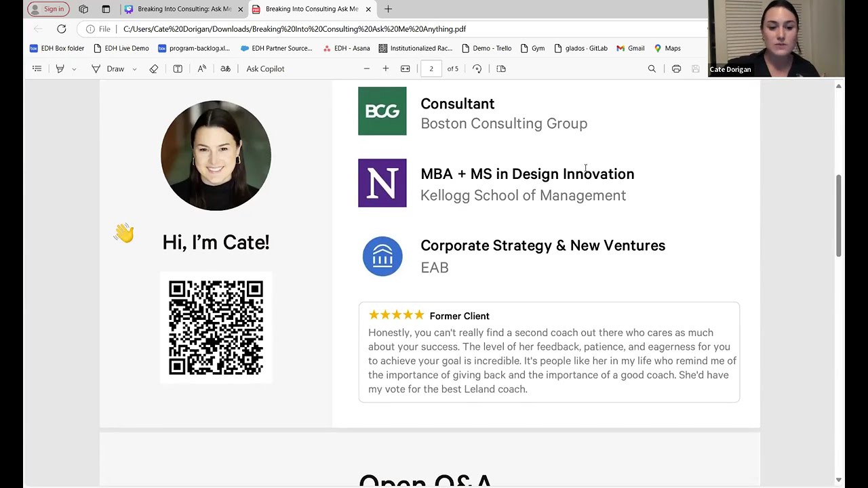Screen dimensions: 868x488
Task: Click the BCG logo
Action: (x=382, y=111)
